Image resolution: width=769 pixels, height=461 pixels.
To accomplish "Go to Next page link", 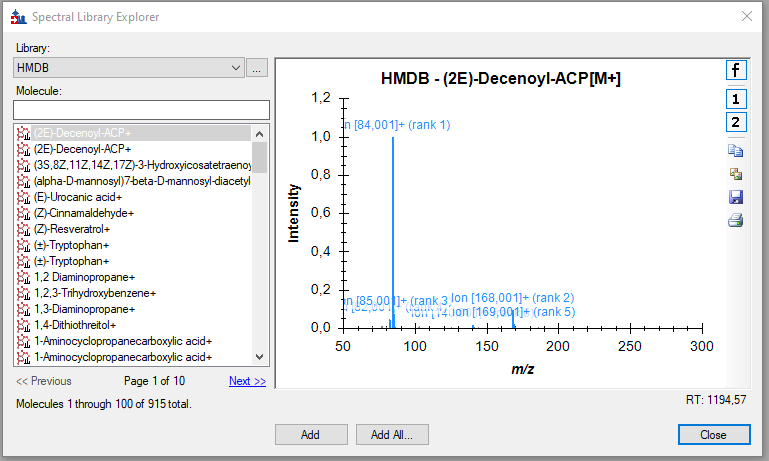I will (x=247, y=381).
